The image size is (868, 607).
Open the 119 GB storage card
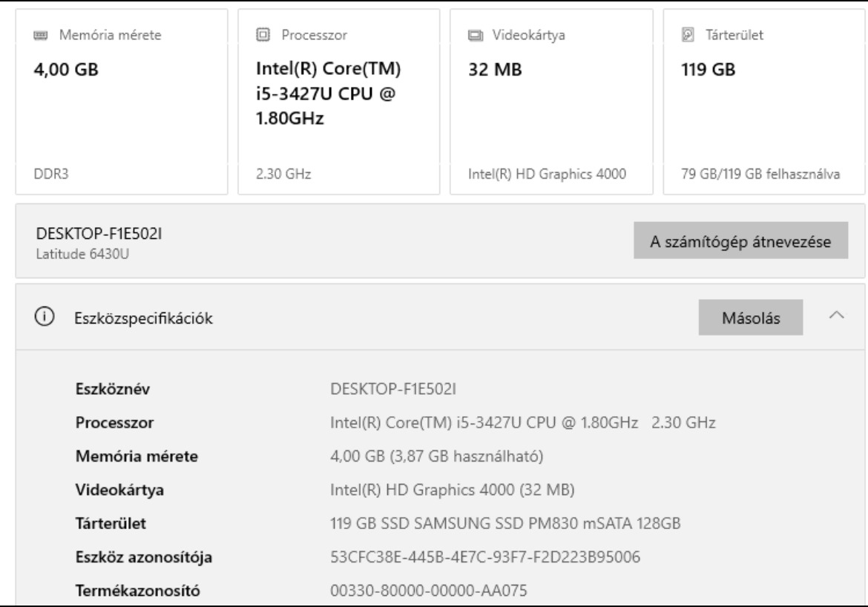(x=699, y=70)
